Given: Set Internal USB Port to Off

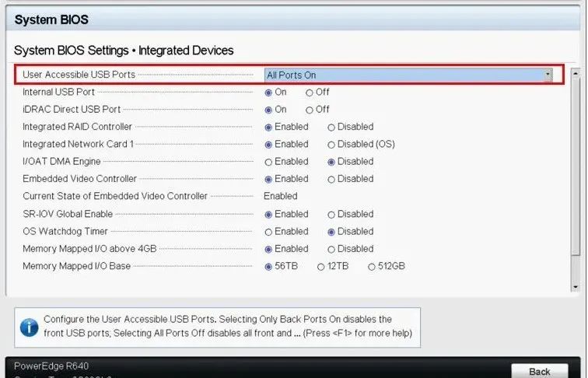Looking at the screenshot, I should pos(310,92).
